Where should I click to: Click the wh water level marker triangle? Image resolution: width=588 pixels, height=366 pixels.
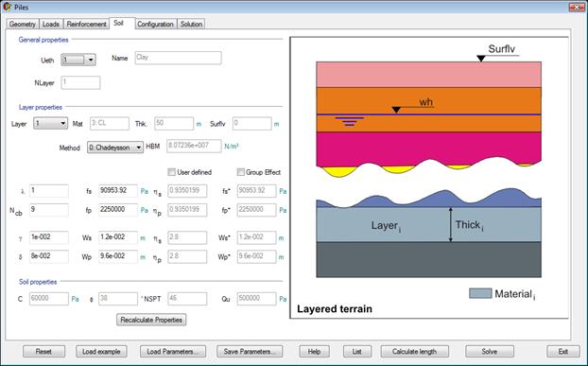coord(396,110)
